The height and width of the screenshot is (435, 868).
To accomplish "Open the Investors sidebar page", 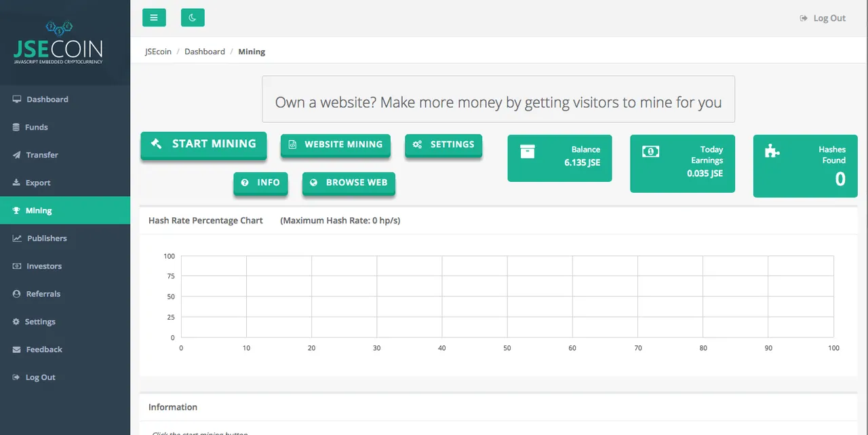I will click(x=65, y=266).
